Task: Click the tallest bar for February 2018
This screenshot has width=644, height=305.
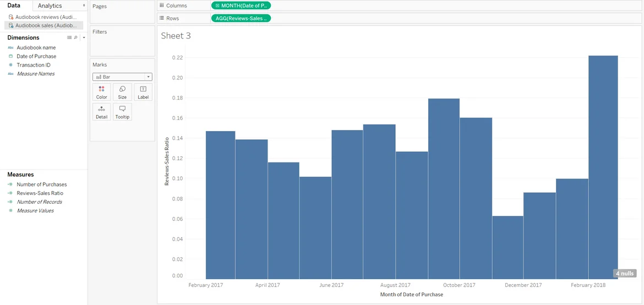Action: click(603, 165)
